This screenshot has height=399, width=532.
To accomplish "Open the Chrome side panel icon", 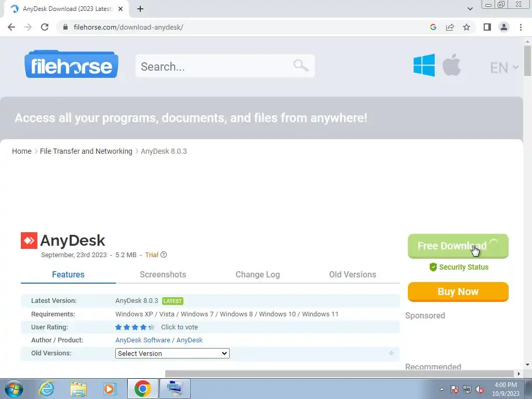I will pos(487,27).
